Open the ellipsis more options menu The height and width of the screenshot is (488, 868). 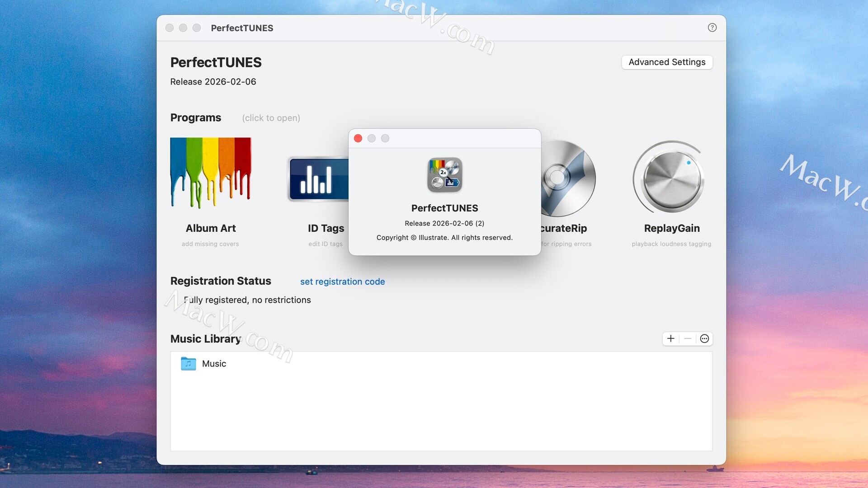704,339
